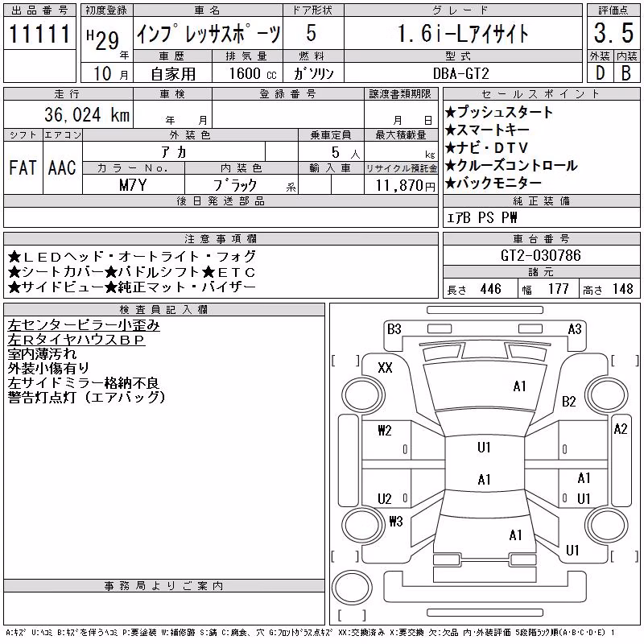Click the inspector note 室内薄汚れ
This screenshot has width=644, height=644.
point(42,354)
